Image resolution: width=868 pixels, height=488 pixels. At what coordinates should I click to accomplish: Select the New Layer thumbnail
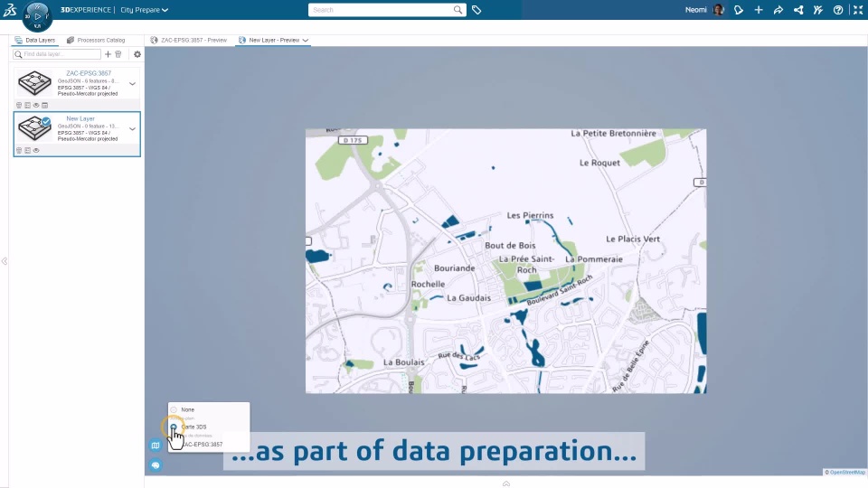tap(35, 128)
